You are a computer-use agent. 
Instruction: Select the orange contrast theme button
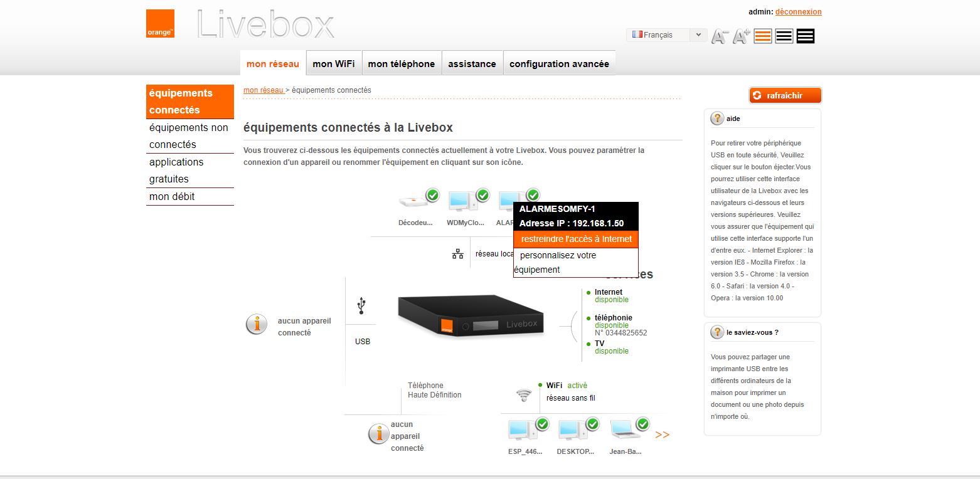coord(763,36)
